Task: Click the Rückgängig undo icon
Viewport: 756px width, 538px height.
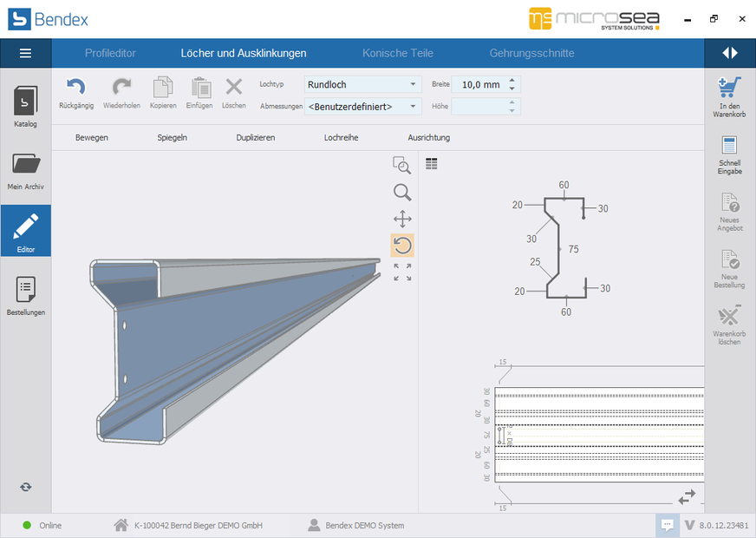Action: click(75, 88)
